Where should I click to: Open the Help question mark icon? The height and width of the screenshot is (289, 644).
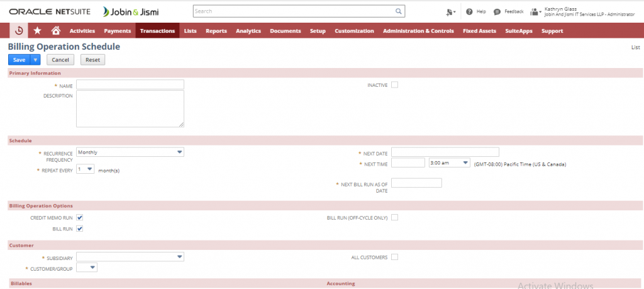tap(469, 11)
